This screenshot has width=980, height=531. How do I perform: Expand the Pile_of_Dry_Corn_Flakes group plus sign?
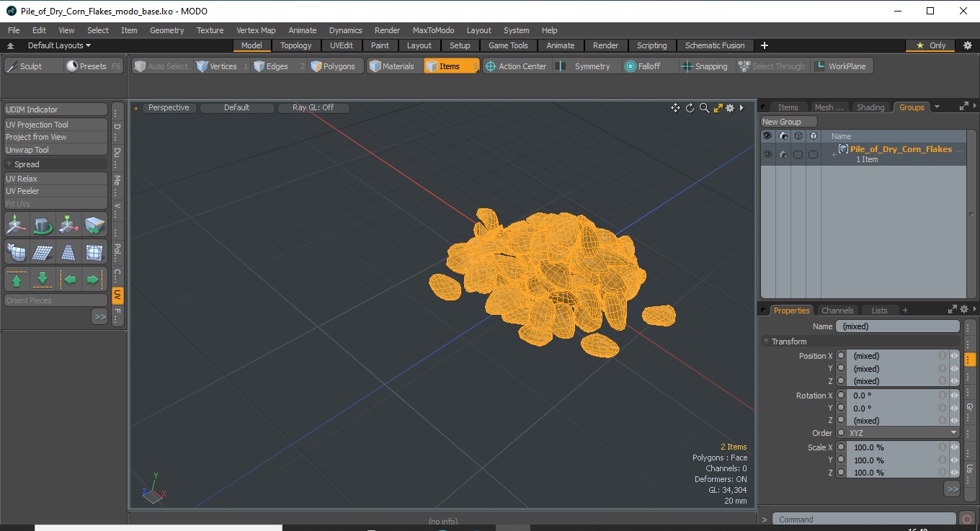point(834,154)
